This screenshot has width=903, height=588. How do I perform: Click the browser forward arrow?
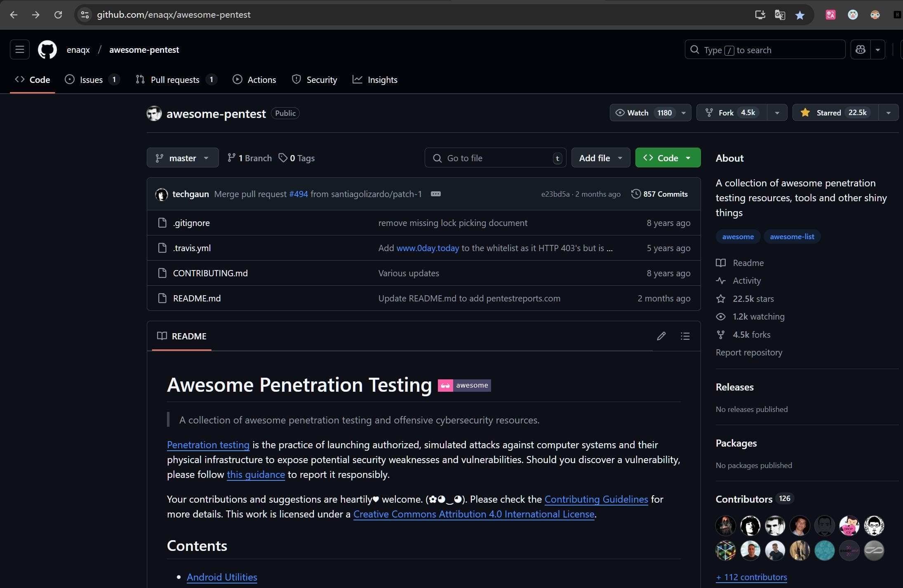[x=36, y=15]
